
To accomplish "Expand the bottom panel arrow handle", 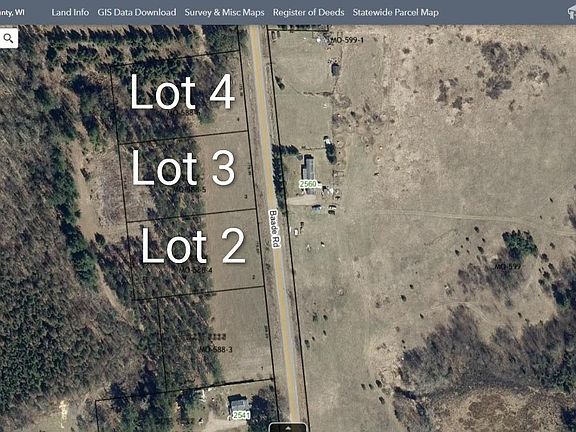I will click(x=288, y=428).
